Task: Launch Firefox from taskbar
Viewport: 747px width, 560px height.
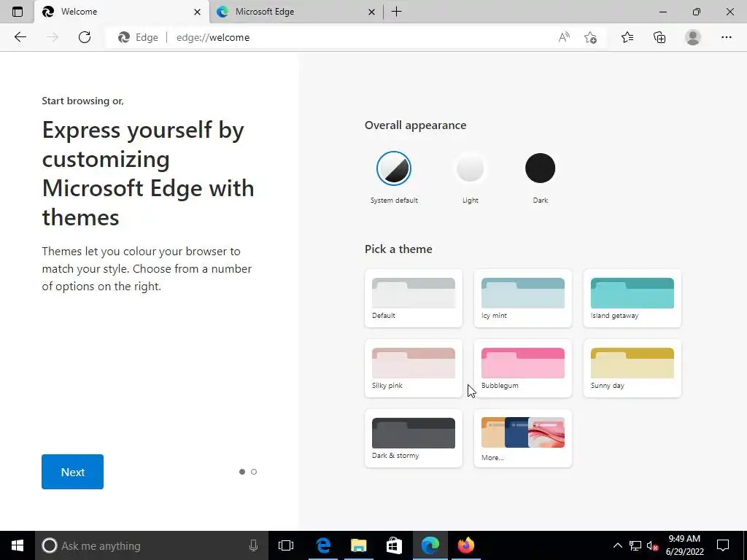Action: [x=466, y=545]
